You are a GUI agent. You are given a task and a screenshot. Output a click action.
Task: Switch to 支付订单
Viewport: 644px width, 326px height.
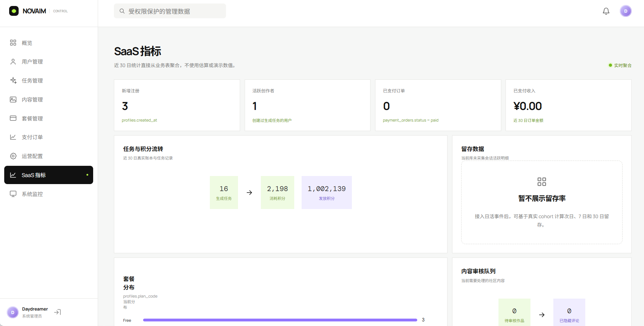pos(49,137)
